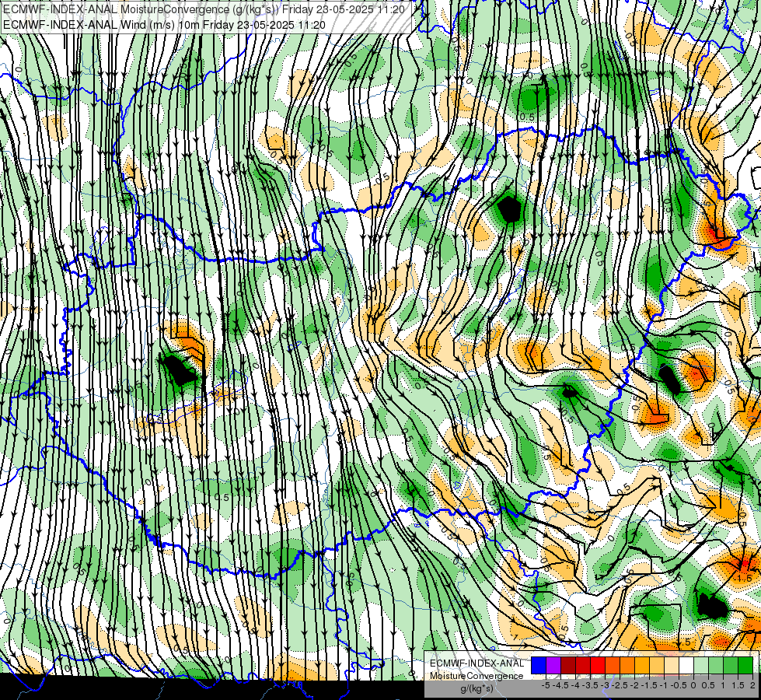The height and width of the screenshot is (700, 761).
Task: Click the legend label ECMWF-INDEX-ANAL
Action: click(x=477, y=663)
